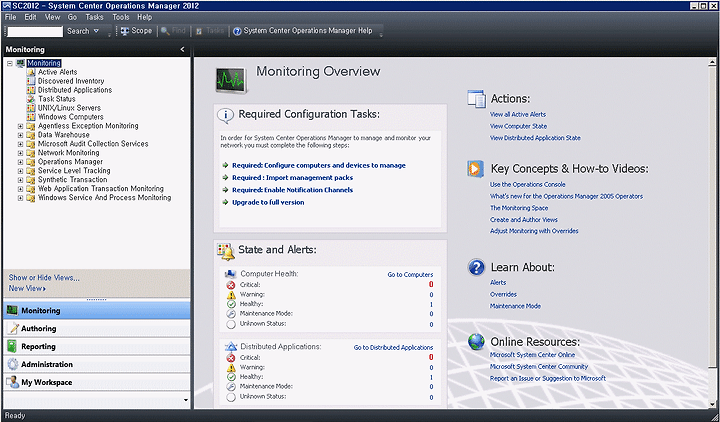720x422 pixels.
Task: Click the Scope toolbar icon
Action: [x=124, y=31]
